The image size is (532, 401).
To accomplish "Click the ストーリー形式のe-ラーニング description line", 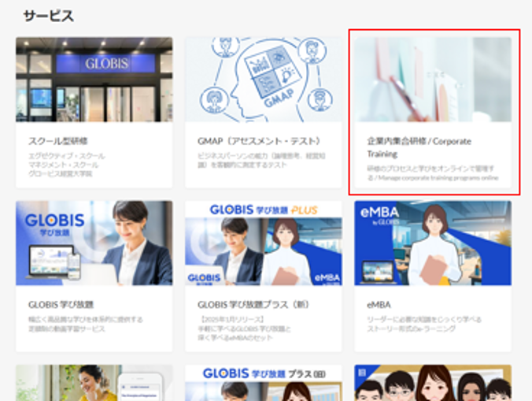I will click(412, 329).
